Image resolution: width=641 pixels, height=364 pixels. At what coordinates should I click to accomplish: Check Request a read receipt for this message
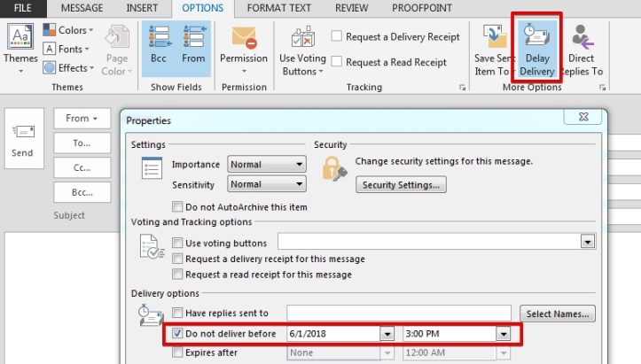pos(177,275)
